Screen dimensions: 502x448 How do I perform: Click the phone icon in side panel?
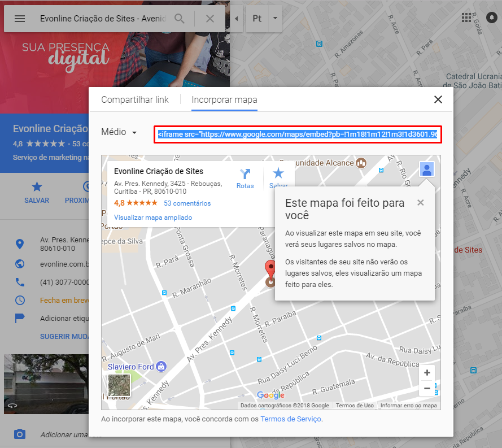click(20, 282)
